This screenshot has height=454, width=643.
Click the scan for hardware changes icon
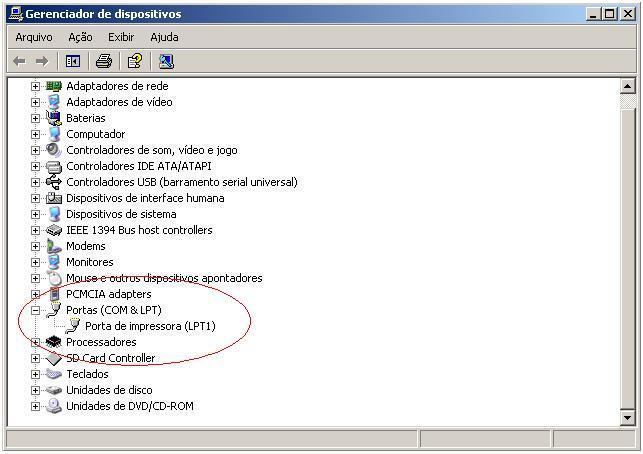(166, 62)
